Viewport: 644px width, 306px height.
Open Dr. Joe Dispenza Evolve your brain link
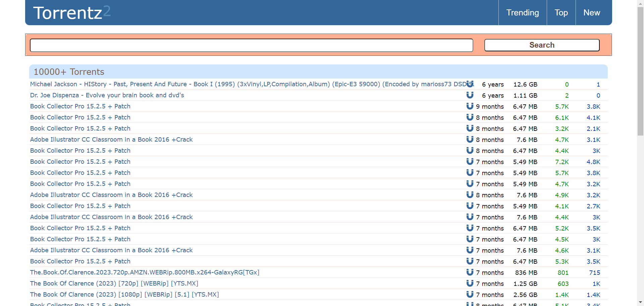(x=107, y=95)
